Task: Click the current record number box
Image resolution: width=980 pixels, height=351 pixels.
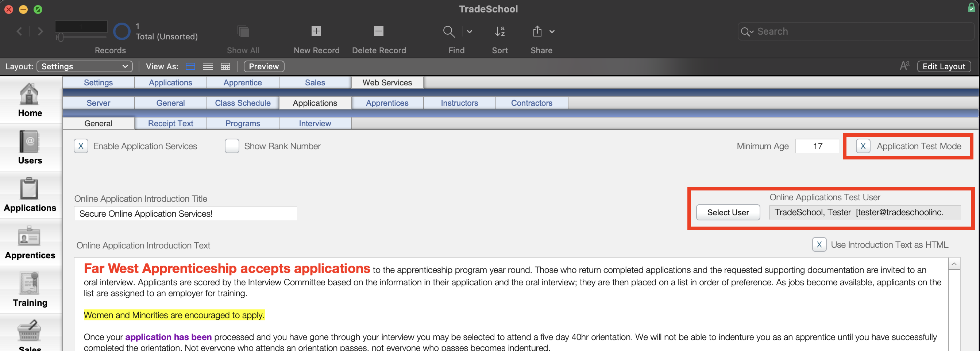Action: [x=81, y=27]
